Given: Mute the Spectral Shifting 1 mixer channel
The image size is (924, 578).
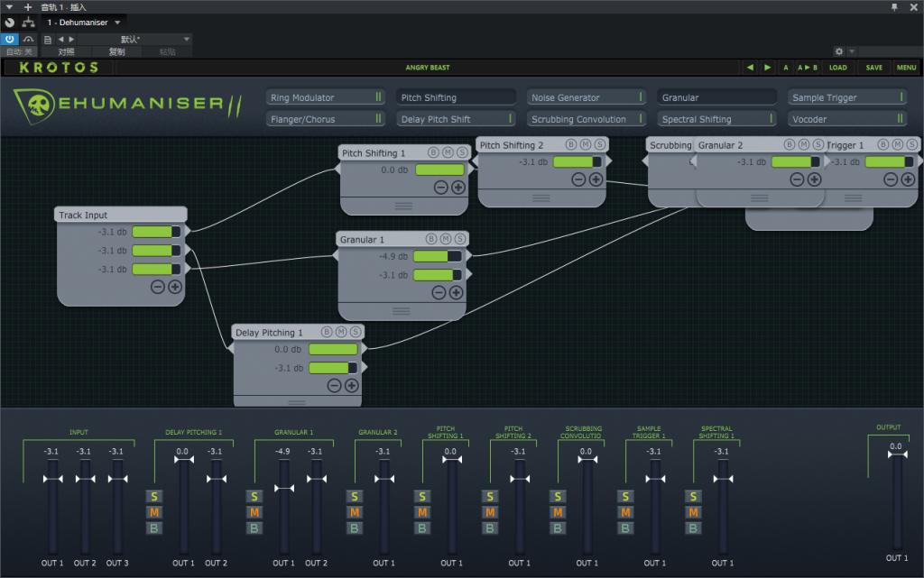Looking at the screenshot, I should [x=693, y=513].
